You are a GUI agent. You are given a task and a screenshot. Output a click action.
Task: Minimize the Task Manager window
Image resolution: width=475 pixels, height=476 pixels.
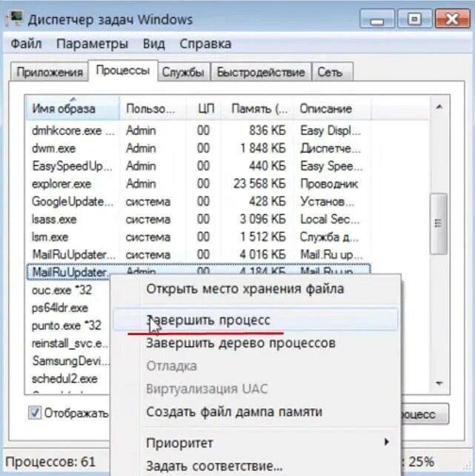pos(377,19)
